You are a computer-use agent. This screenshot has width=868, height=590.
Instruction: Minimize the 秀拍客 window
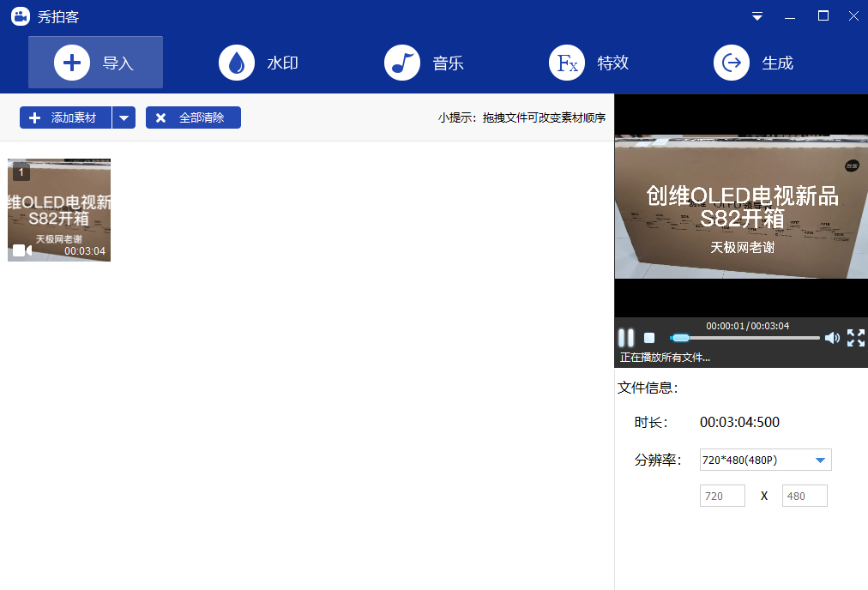pos(790,16)
